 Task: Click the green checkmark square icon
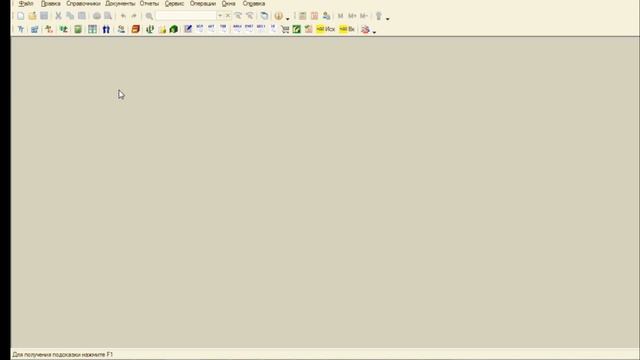click(x=297, y=29)
